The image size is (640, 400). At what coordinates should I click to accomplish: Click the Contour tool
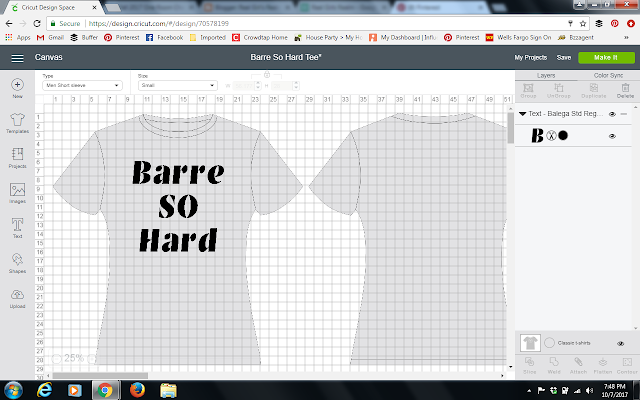[627, 366]
